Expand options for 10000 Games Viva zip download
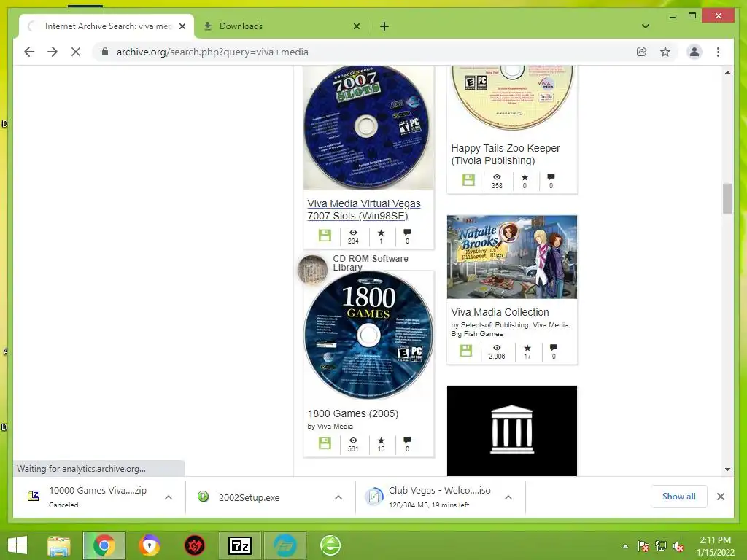The height and width of the screenshot is (560, 747). [x=169, y=497]
